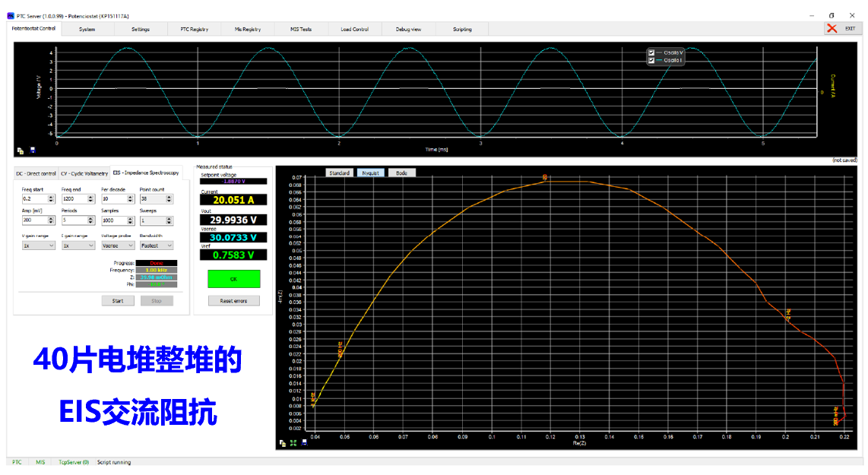868x475 pixels.
Task: Click the Periods spinner arrows
Action: [91, 220]
